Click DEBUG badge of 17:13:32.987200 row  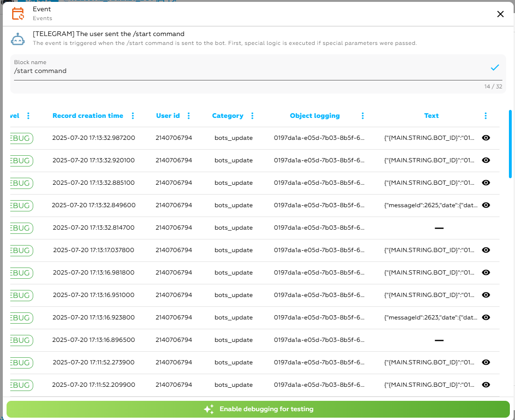tap(22, 138)
